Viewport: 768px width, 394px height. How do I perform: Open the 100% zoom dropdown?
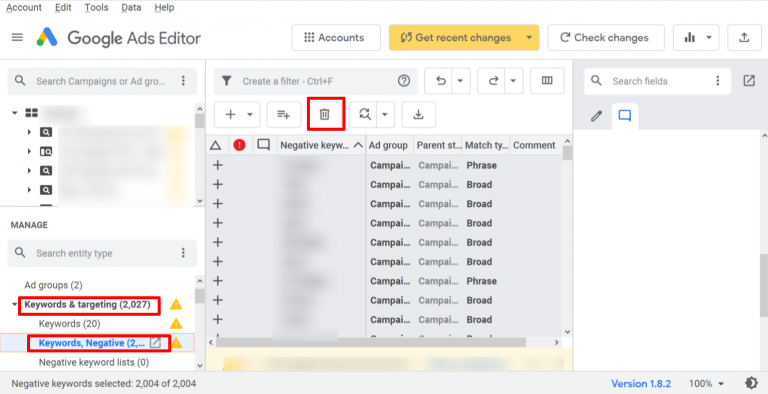(706, 383)
